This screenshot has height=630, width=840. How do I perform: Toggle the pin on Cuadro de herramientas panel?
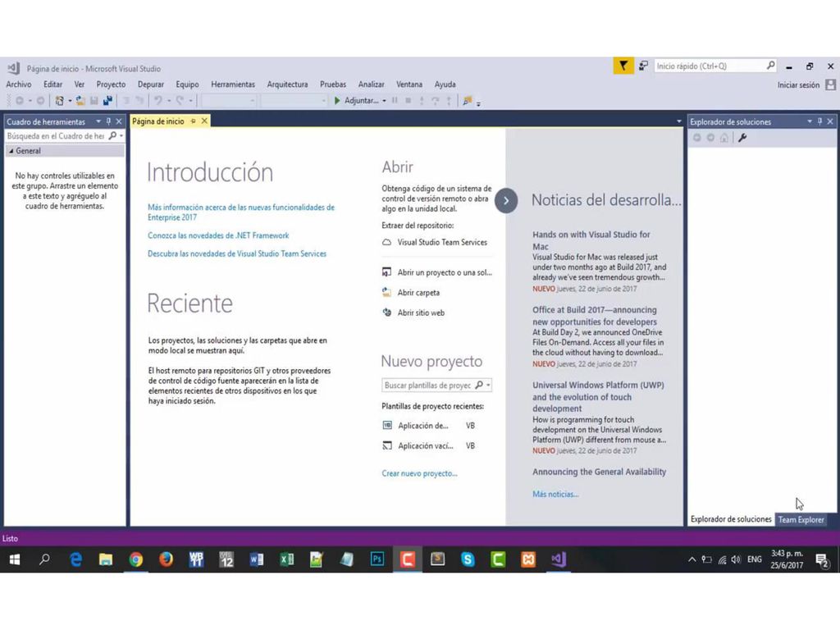click(109, 121)
